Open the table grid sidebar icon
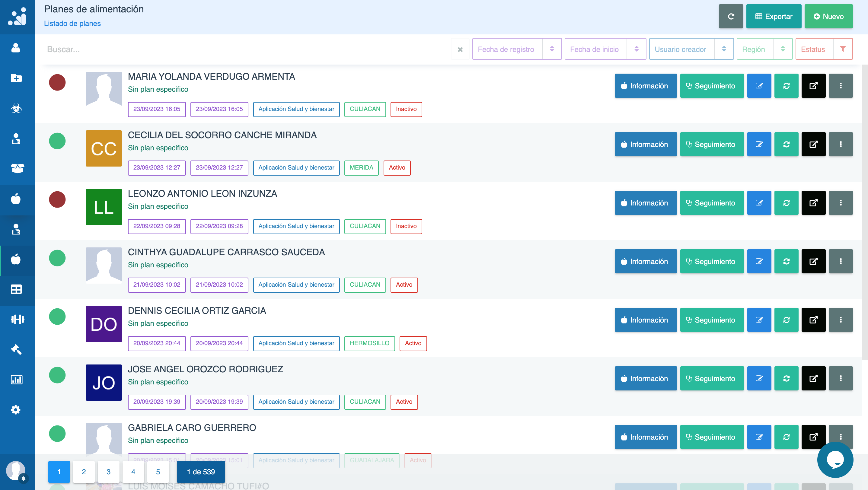This screenshot has height=490, width=868. click(16, 289)
